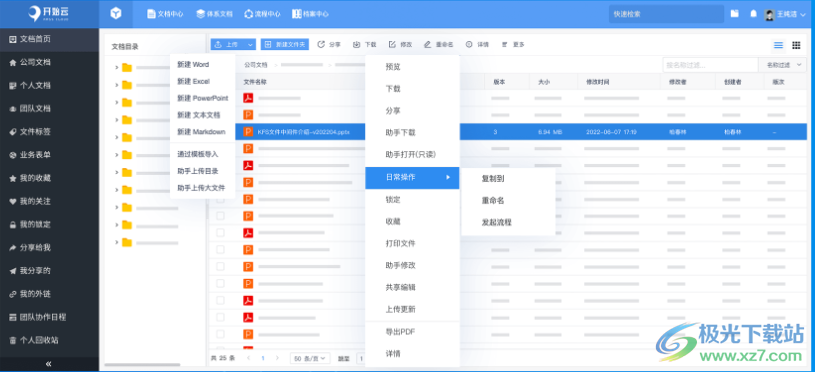The width and height of the screenshot is (815, 372).
Task: Click 分享 in the toolbar
Action: coord(329,45)
